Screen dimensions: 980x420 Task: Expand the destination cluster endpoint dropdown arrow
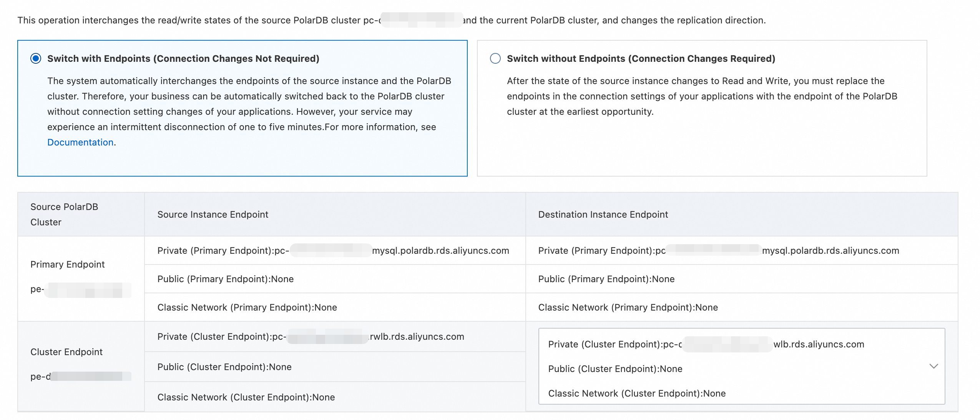pos(933,366)
